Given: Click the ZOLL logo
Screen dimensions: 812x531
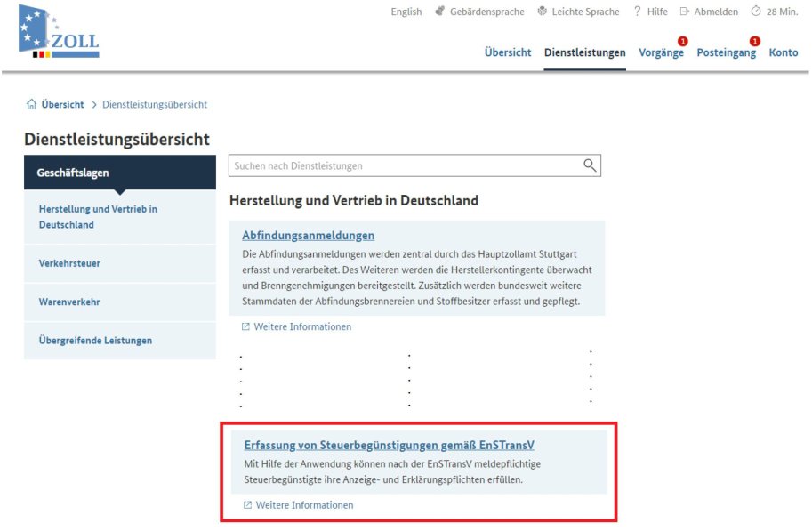Looking at the screenshot, I should (x=59, y=33).
